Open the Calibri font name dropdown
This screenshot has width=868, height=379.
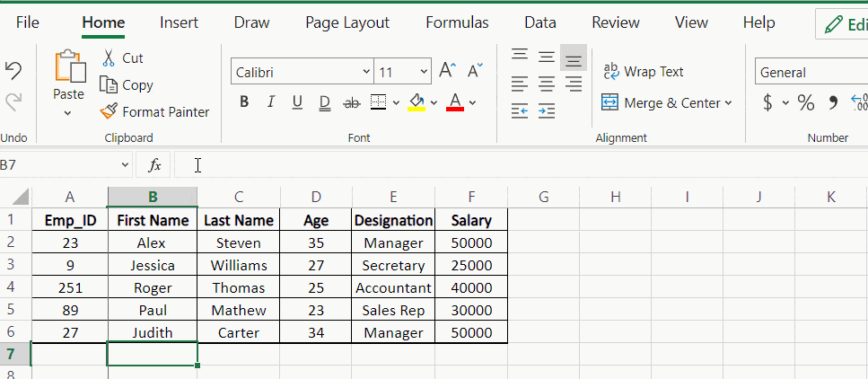[366, 73]
